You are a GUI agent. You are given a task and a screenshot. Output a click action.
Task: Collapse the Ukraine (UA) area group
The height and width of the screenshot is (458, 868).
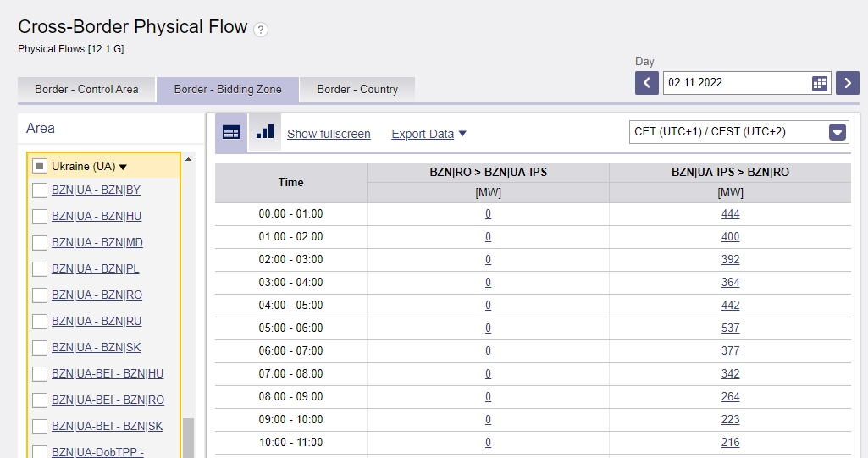[x=124, y=167]
